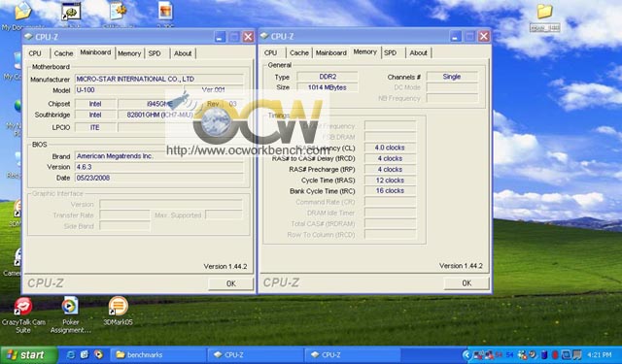622x364 pixels.
Task: Switch to Cache tab in Memory window
Action: point(299,52)
